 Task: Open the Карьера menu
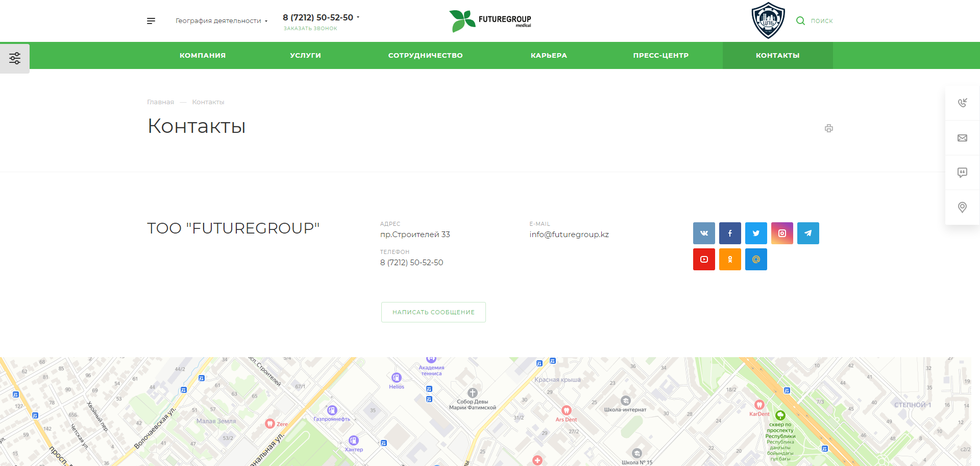(x=549, y=55)
